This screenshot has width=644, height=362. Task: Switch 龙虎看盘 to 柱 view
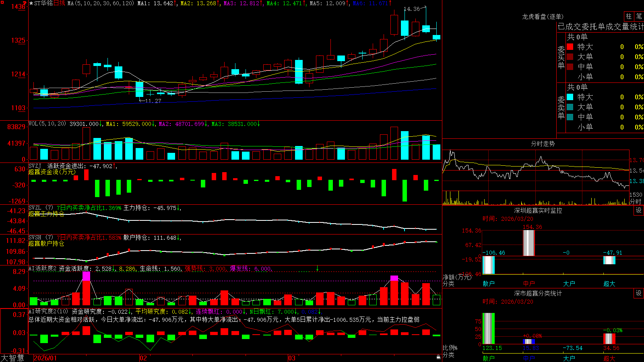click(x=629, y=16)
